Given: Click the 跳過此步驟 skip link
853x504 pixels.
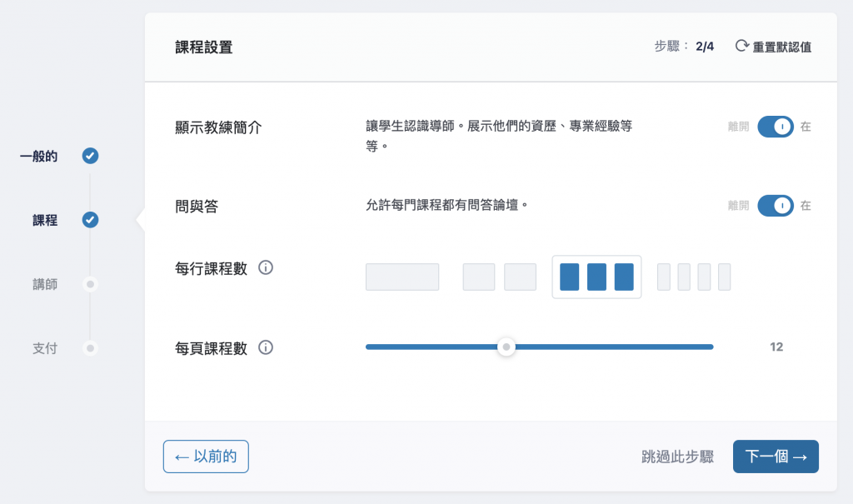Looking at the screenshot, I should tap(677, 457).
